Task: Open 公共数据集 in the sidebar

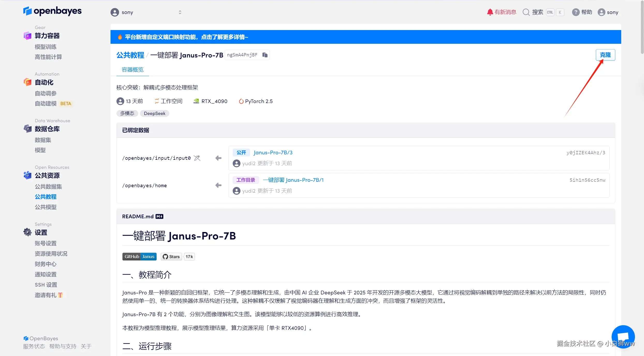Action: (48, 186)
